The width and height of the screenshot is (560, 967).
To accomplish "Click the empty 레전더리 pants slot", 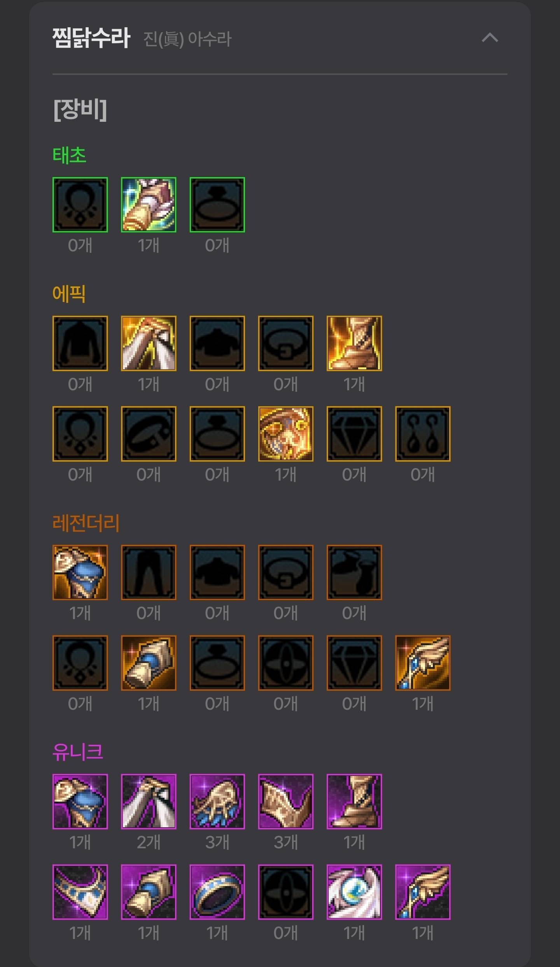I will pos(149,572).
